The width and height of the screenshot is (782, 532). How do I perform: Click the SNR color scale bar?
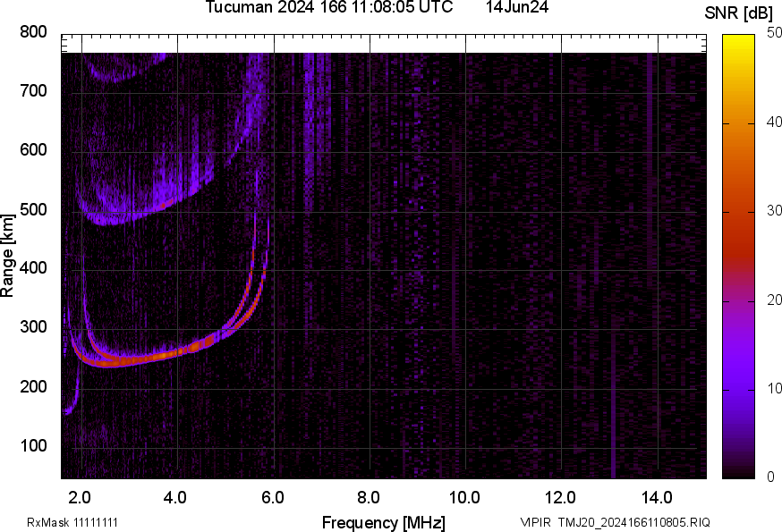739,257
